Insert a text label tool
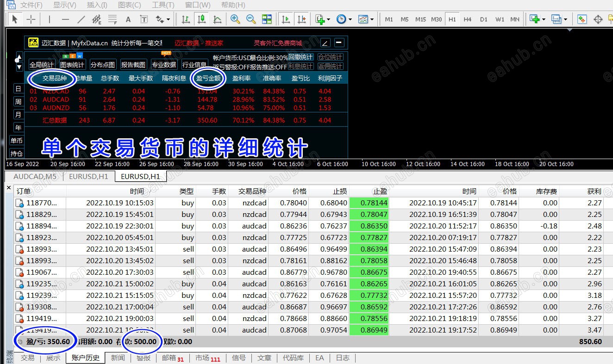 [x=144, y=19]
